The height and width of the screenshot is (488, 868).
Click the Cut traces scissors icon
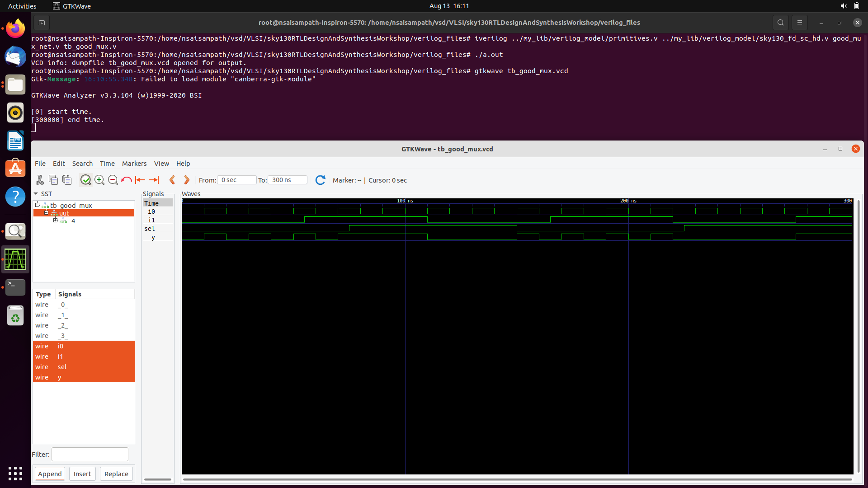pyautogui.click(x=40, y=180)
